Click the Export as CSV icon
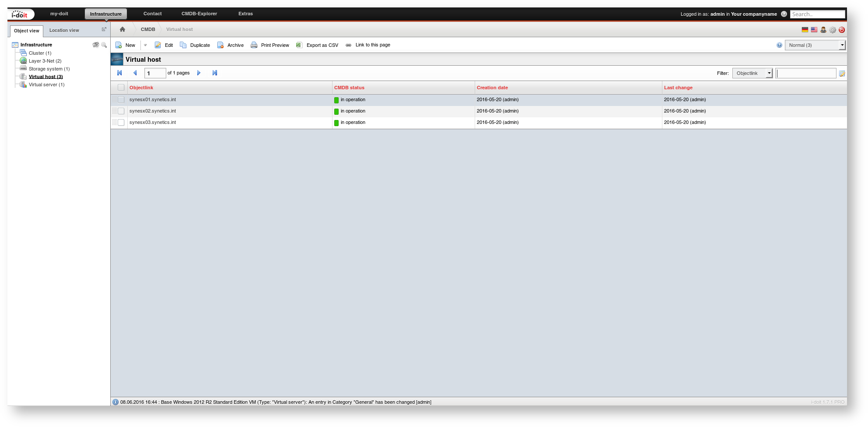The width and height of the screenshot is (868, 427). pos(299,45)
